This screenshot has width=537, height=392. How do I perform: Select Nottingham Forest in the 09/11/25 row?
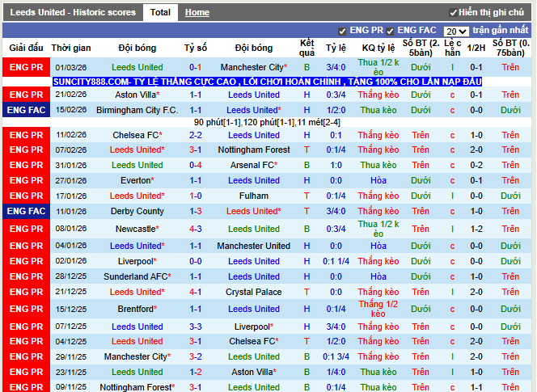pos(137,387)
